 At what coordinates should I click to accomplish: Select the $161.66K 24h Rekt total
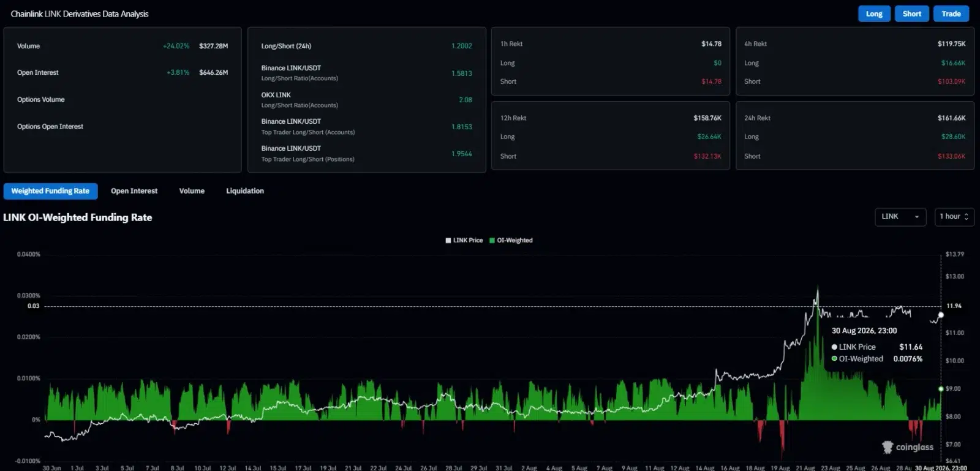(952, 118)
